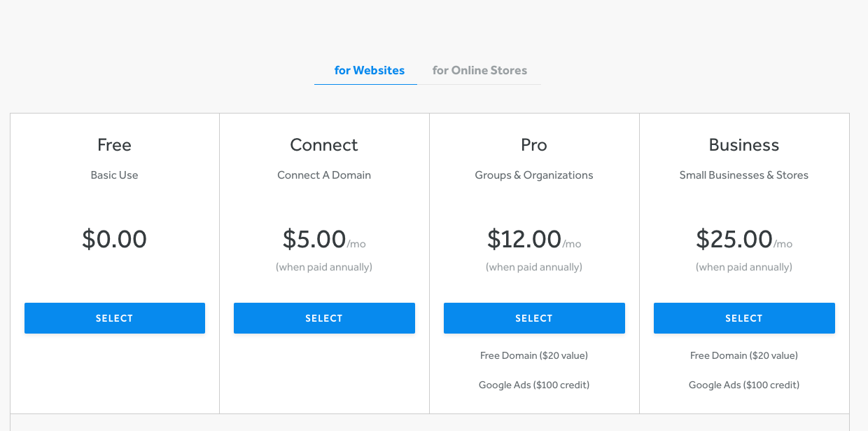The width and height of the screenshot is (868, 431).
Task: Click the '$25.00/mo' Business price
Action: [x=744, y=239]
